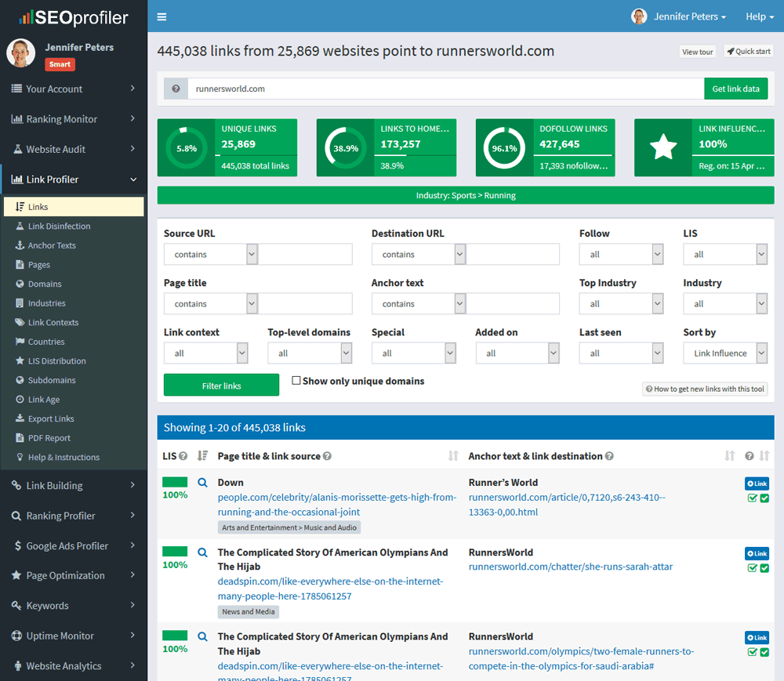This screenshot has width=784, height=681.
Task: Click the help icon in the far-right table header
Action: coord(749,456)
